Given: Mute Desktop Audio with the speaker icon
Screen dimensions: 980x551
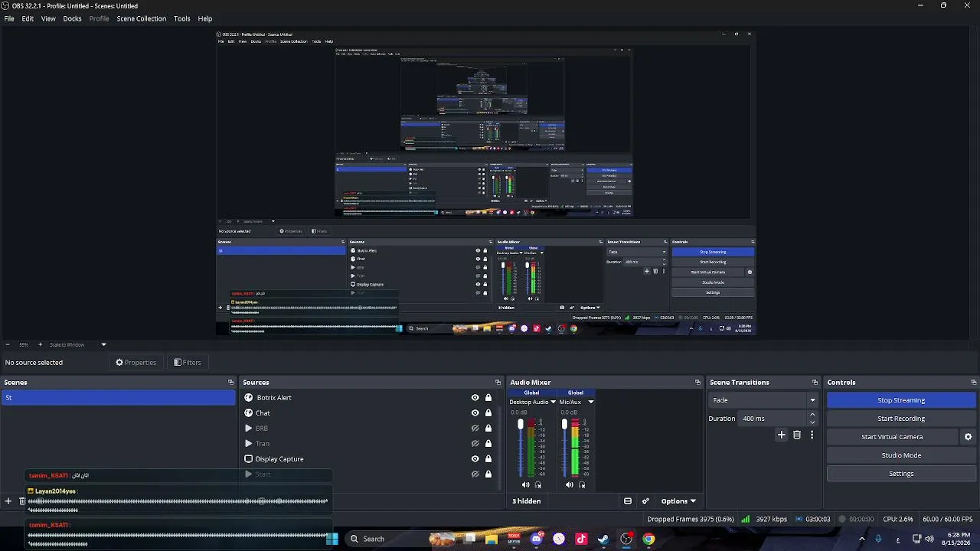Looking at the screenshot, I should (x=525, y=484).
